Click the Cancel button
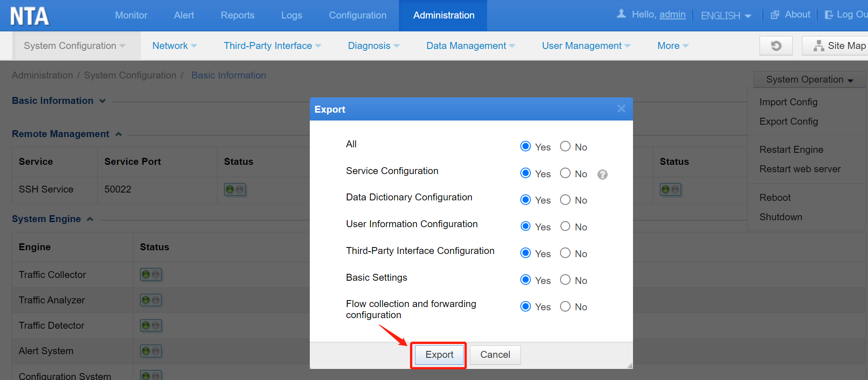This screenshot has height=380, width=868. click(x=495, y=355)
